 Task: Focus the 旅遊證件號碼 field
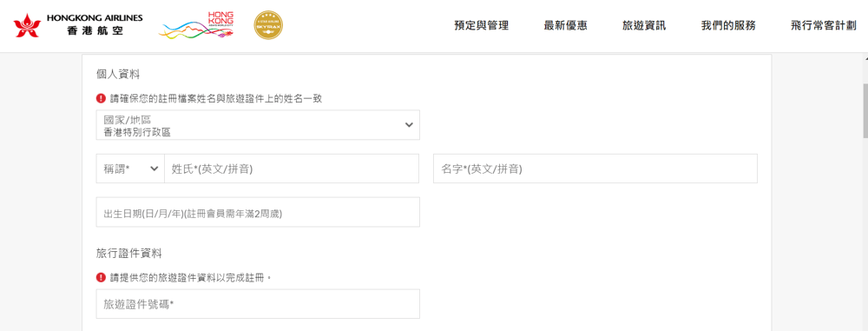click(x=258, y=304)
